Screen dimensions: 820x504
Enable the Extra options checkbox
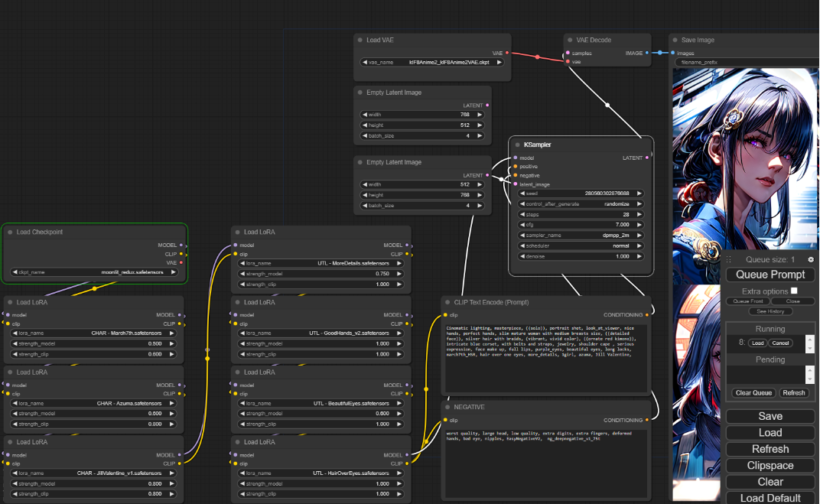click(794, 291)
